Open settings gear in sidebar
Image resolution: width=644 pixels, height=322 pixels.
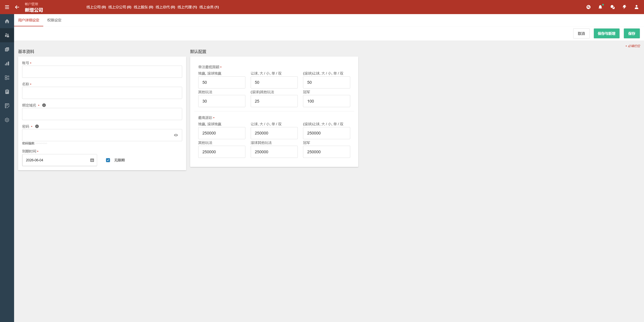7,120
